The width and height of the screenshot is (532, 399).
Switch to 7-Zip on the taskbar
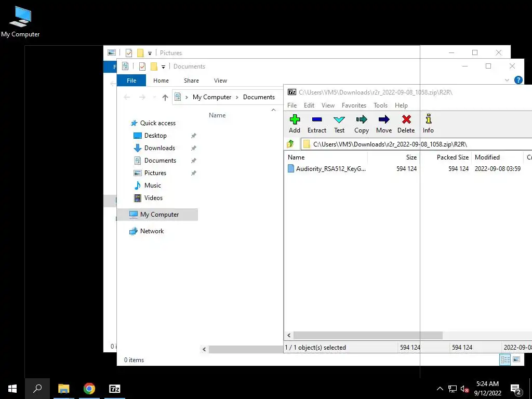pyautogui.click(x=115, y=389)
